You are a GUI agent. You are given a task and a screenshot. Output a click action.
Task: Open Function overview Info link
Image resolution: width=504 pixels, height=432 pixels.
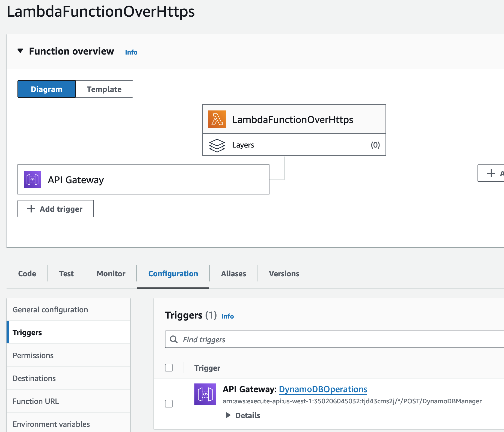tap(131, 52)
